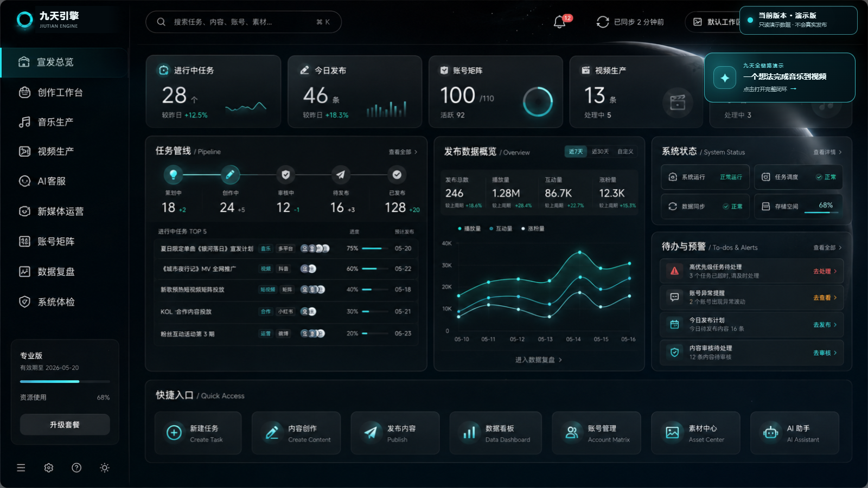The image size is (868, 488).
Task: Click the red warning triangle alert icon
Action: (x=674, y=271)
